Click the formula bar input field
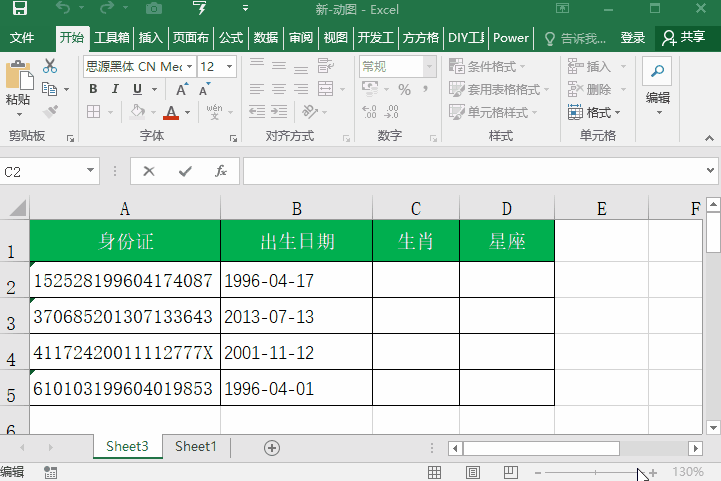The width and height of the screenshot is (721, 481). 474,171
